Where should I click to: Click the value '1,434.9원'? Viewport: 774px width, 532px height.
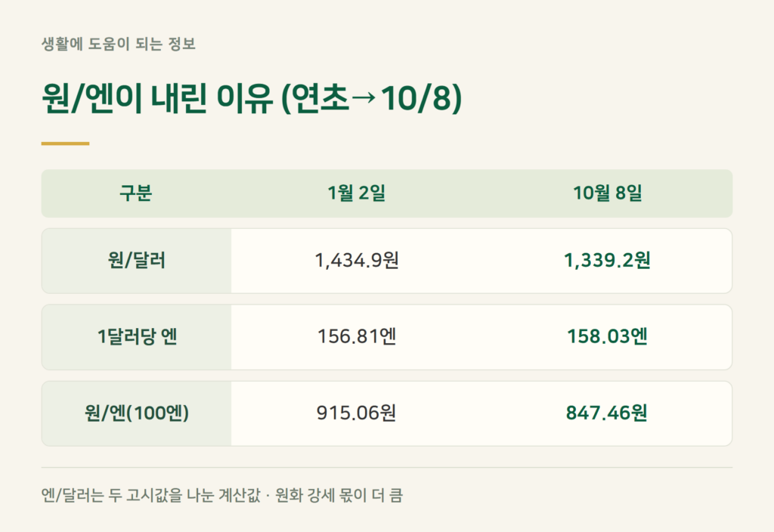(357, 260)
